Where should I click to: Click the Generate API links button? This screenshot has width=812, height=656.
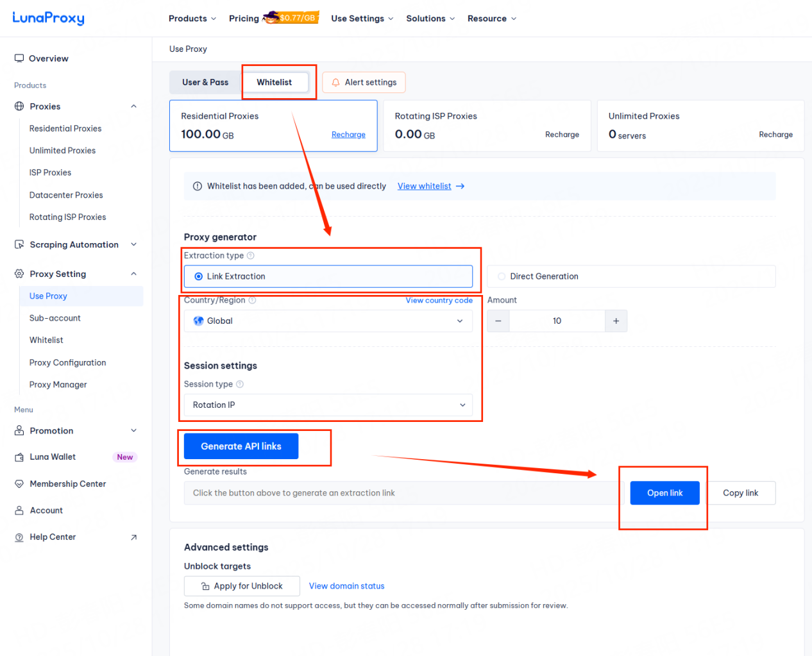[x=240, y=446]
